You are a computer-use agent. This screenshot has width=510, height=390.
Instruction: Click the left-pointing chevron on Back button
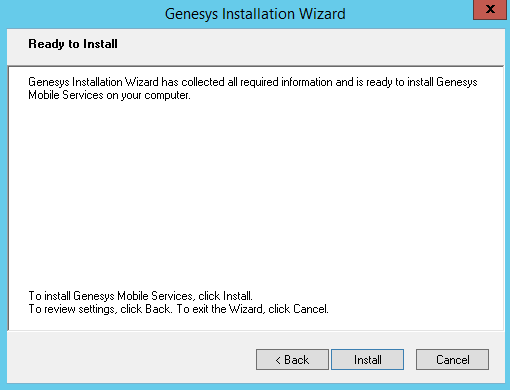(x=278, y=360)
